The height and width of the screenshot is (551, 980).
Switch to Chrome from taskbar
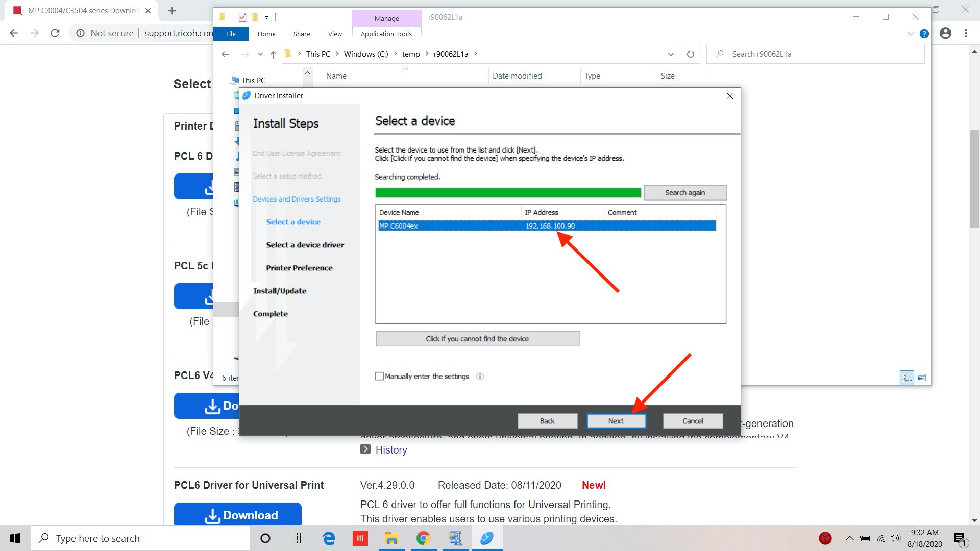[x=423, y=538]
